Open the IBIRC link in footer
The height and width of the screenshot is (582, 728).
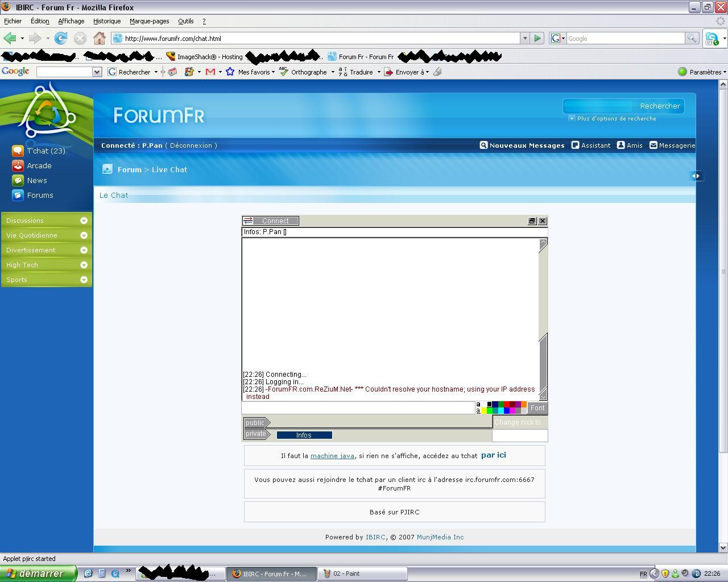coord(375,537)
